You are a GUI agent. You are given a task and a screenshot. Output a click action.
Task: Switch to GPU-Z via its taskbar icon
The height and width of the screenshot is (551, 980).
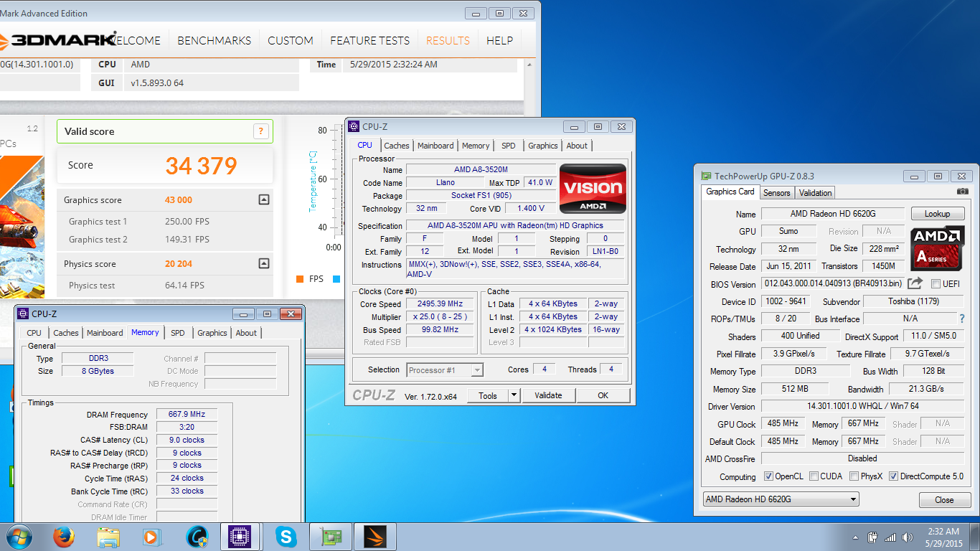pos(330,537)
